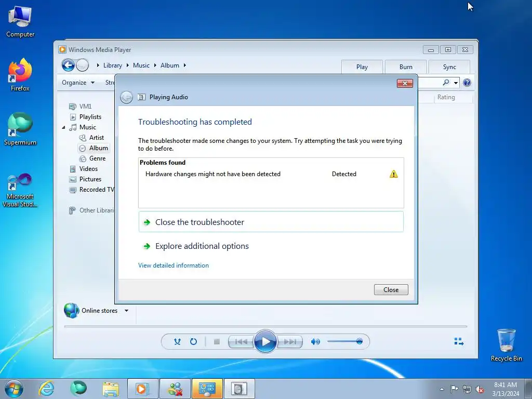This screenshot has height=399, width=532.
Task: Show hidden tray icons arrow
Action: pos(442,389)
